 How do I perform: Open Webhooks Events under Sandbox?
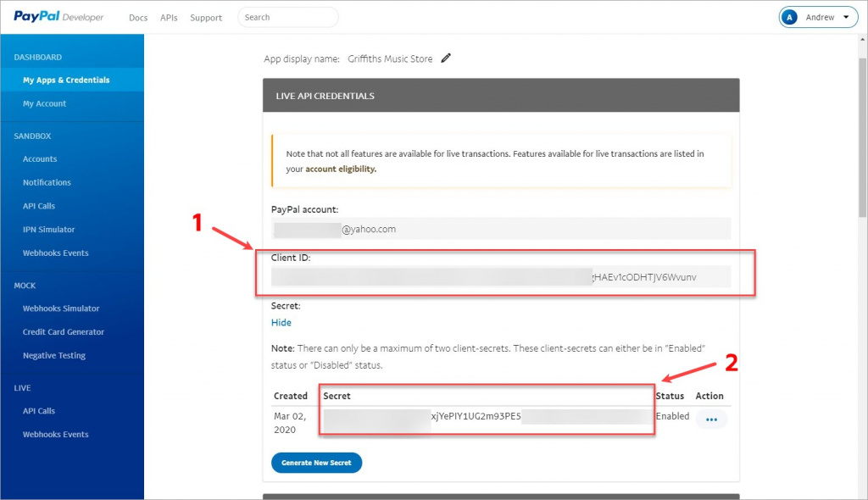[x=55, y=253]
